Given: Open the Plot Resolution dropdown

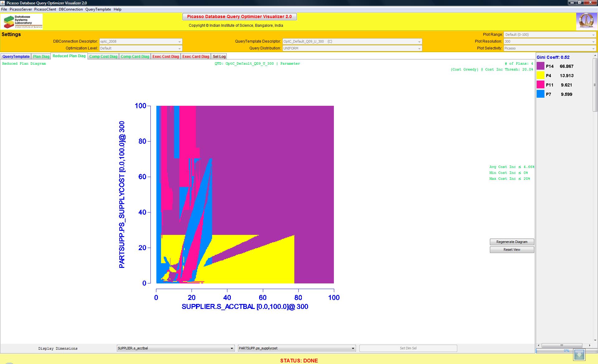Looking at the screenshot, I should (x=550, y=41).
